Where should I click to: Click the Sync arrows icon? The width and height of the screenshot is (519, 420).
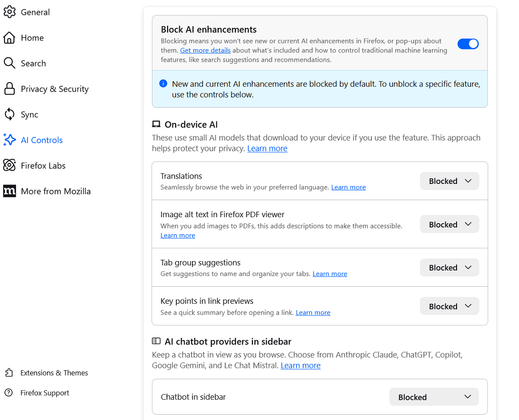pyautogui.click(x=9, y=114)
